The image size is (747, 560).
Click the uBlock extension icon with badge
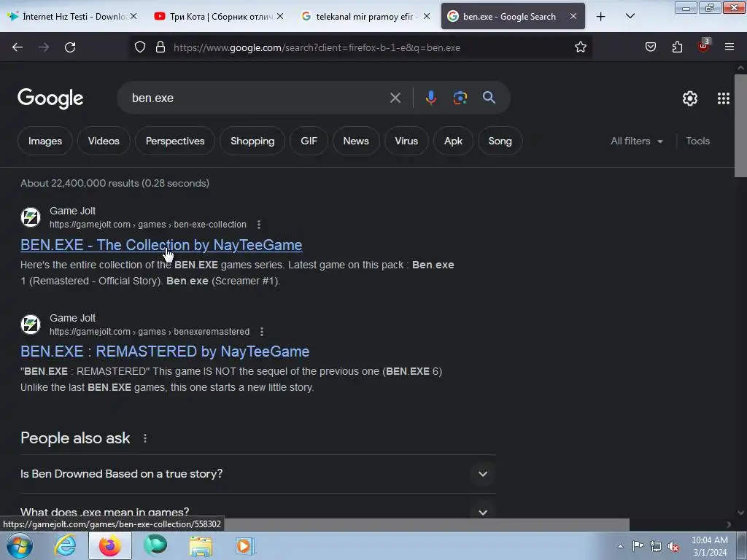point(704,46)
